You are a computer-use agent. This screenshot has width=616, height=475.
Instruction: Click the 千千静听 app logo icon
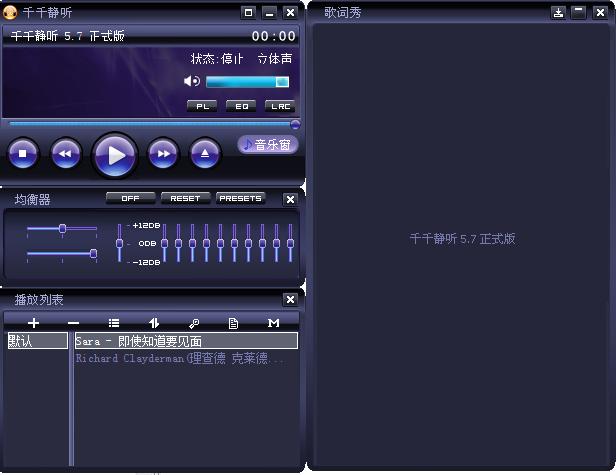10,13
